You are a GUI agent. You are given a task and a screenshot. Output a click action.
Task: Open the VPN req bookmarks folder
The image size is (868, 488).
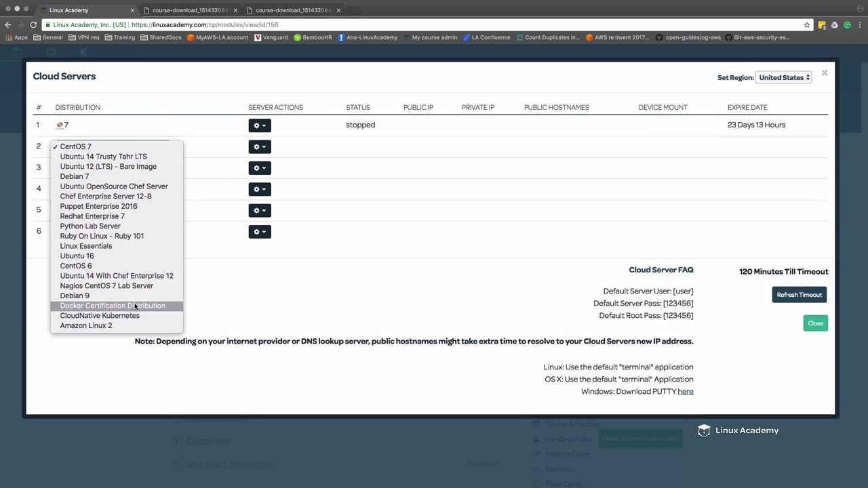click(x=83, y=37)
